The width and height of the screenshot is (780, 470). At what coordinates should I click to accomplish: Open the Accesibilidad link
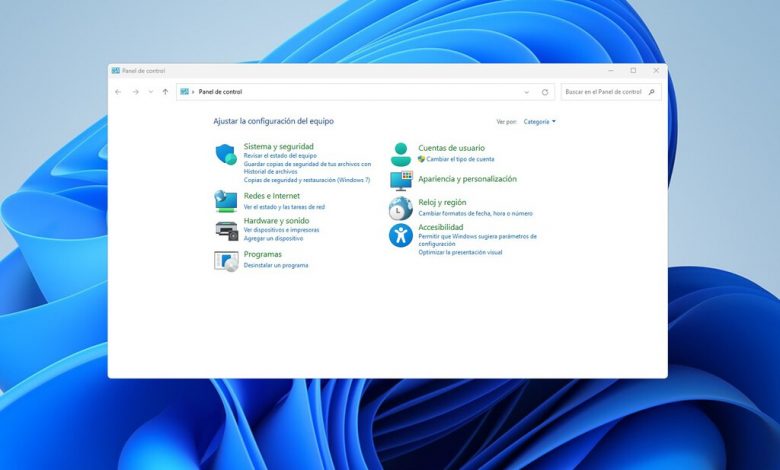441,227
